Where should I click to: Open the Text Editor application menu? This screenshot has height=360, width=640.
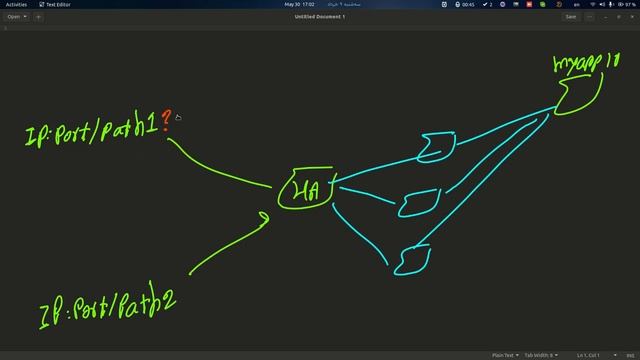pos(55,4)
